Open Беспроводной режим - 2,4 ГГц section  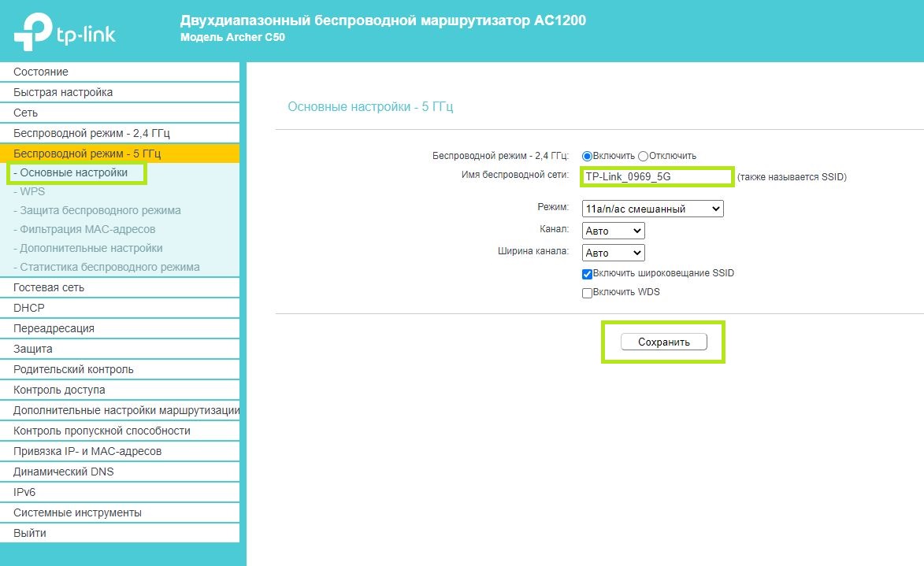point(91,133)
